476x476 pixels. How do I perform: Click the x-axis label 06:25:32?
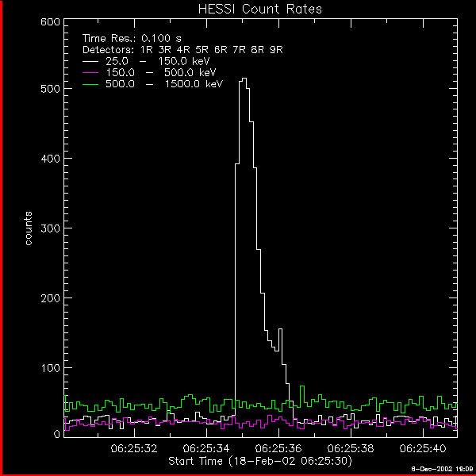click(x=134, y=448)
